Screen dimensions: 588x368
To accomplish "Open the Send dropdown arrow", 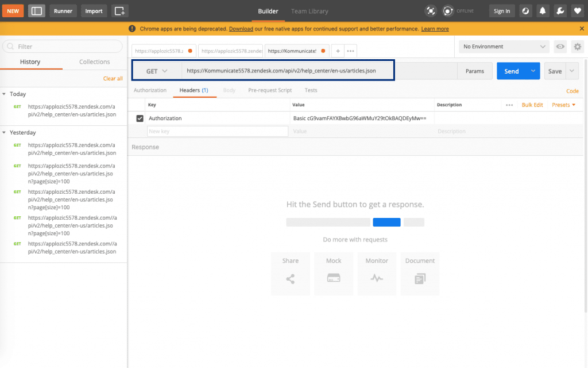I will (533, 71).
